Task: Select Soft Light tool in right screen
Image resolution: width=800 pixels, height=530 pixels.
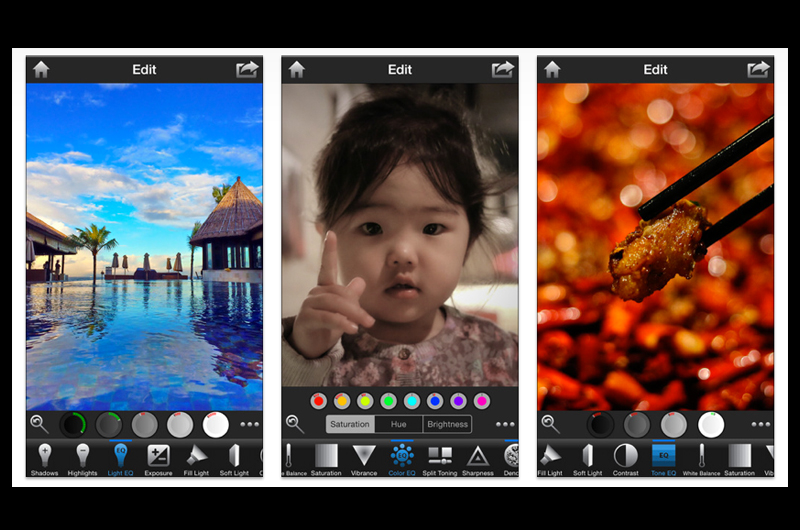Action: 588,460
